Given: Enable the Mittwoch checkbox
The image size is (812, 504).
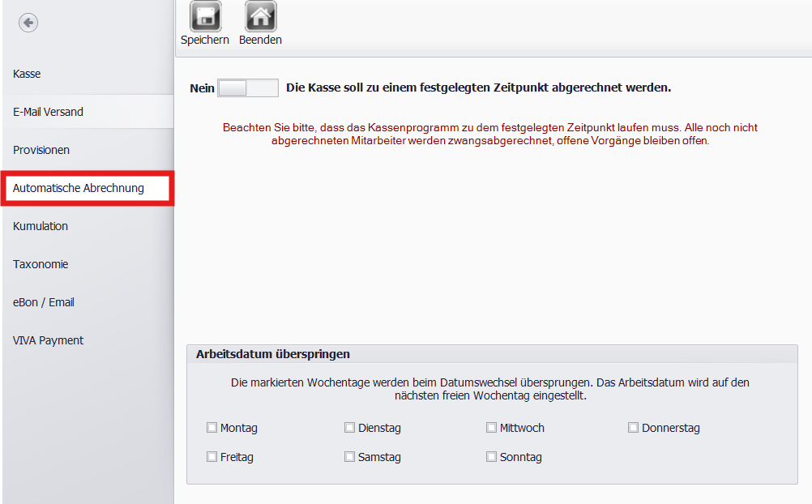Looking at the screenshot, I should point(491,427).
